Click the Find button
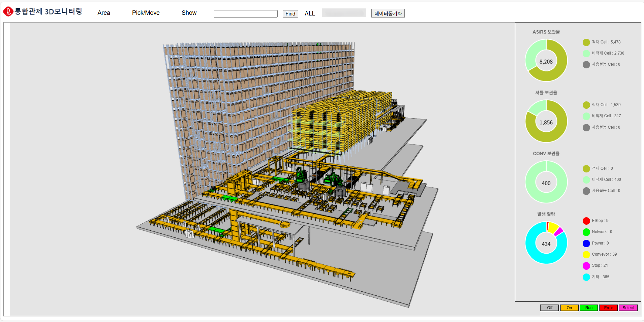The width and height of the screenshot is (644, 322). coord(290,13)
